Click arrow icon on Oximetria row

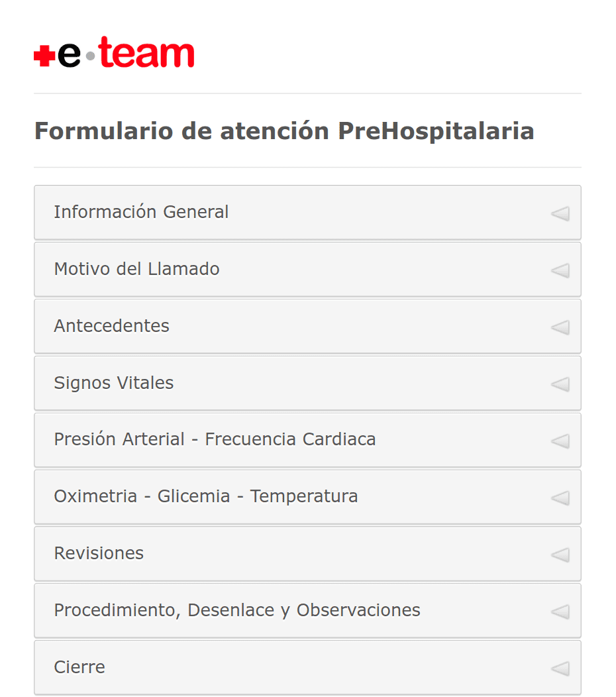(x=560, y=498)
